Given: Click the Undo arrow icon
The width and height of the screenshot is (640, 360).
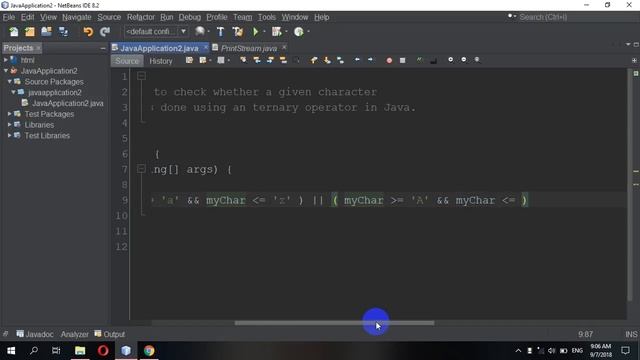Looking at the screenshot, I should 88,32.
